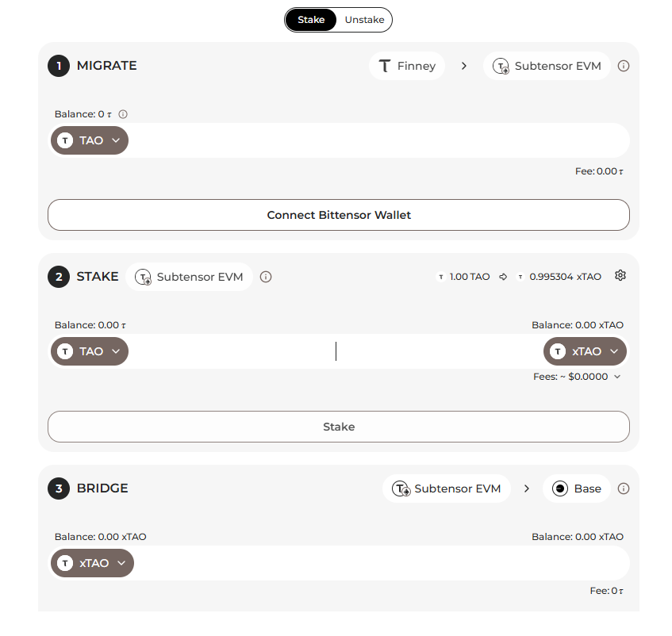Click the info icon next to Migrate balance
The image size is (672, 636).
pyautogui.click(x=123, y=114)
